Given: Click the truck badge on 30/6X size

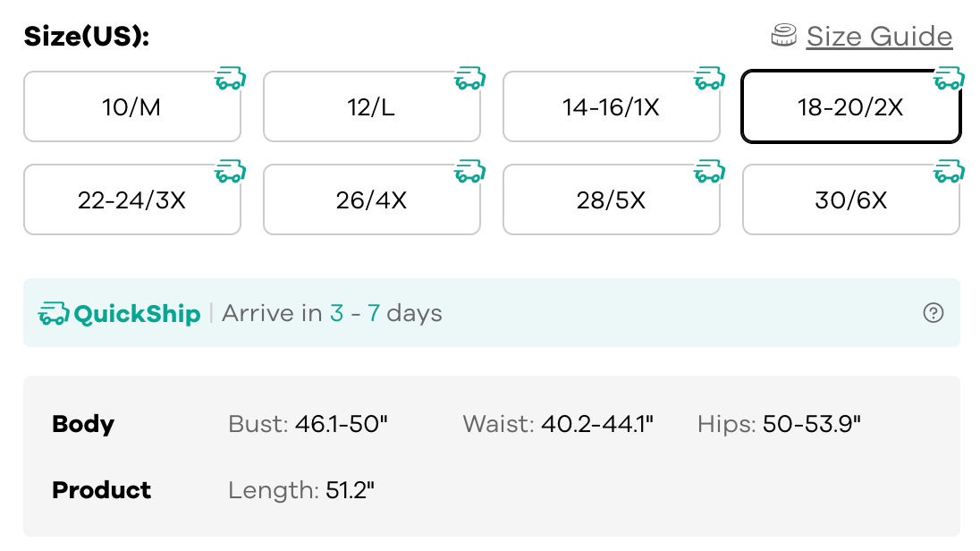Looking at the screenshot, I should click(x=949, y=172).
